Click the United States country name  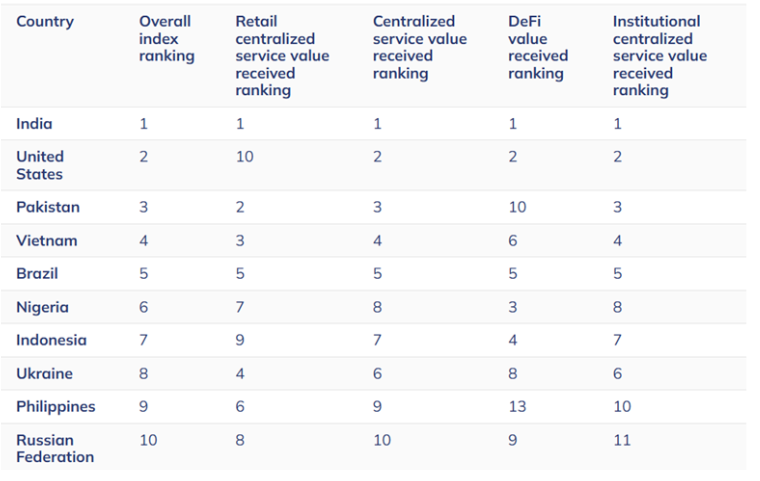(40, 165)
